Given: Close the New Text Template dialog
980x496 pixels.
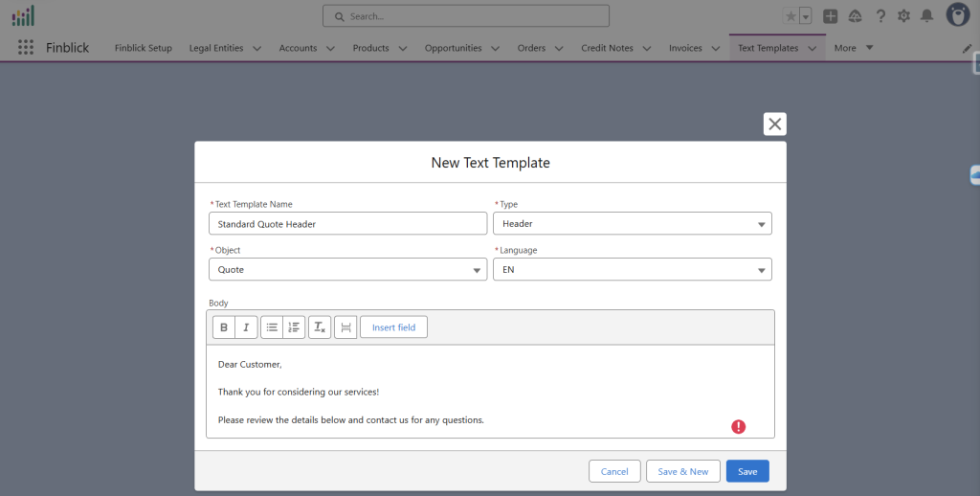Looking at the screenshot, I should click(x=774, y=124).
